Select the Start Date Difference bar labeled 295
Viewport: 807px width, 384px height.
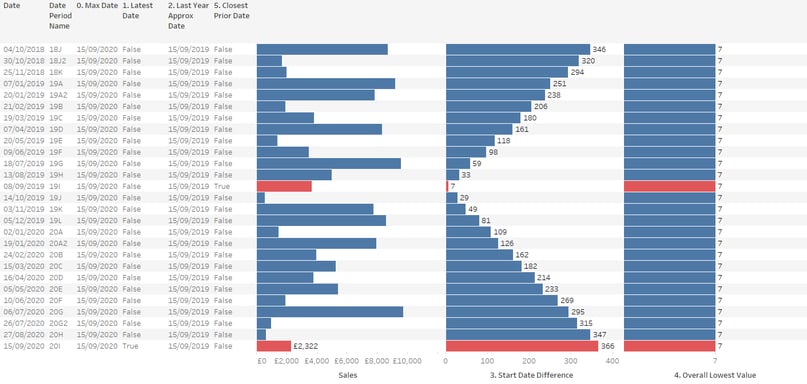click(507, 312)
